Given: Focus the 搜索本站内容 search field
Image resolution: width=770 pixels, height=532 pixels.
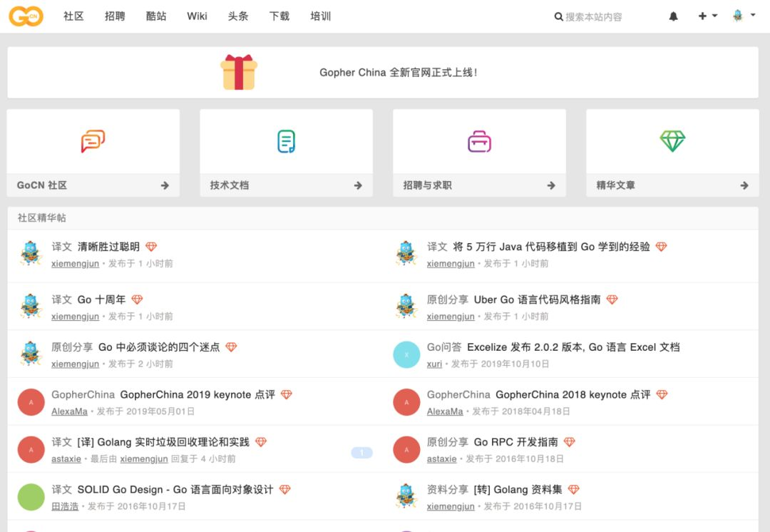Looking at the screenshot, I should point(594,16).
